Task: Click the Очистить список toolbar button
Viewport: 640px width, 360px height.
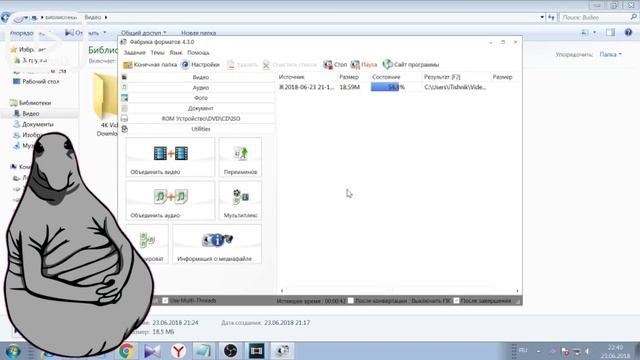Action: [x=290, y=64]
